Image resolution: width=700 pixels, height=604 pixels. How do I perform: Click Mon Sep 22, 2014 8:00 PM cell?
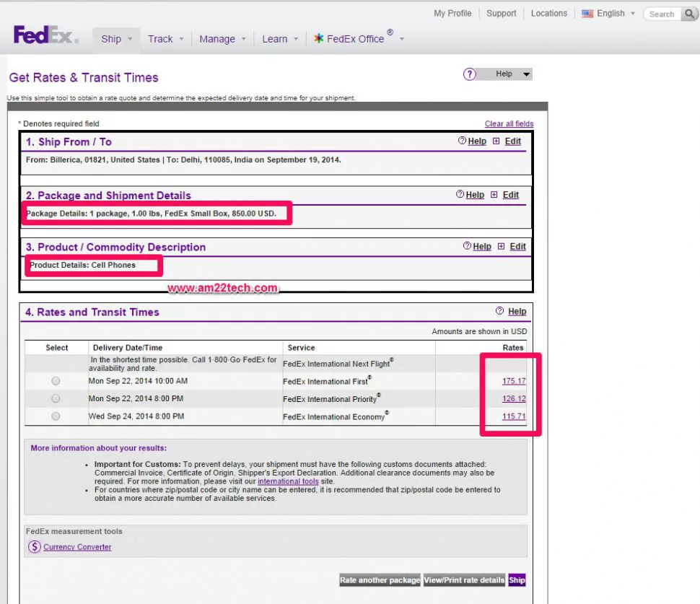pyautogui.click(x=136, y=398)
